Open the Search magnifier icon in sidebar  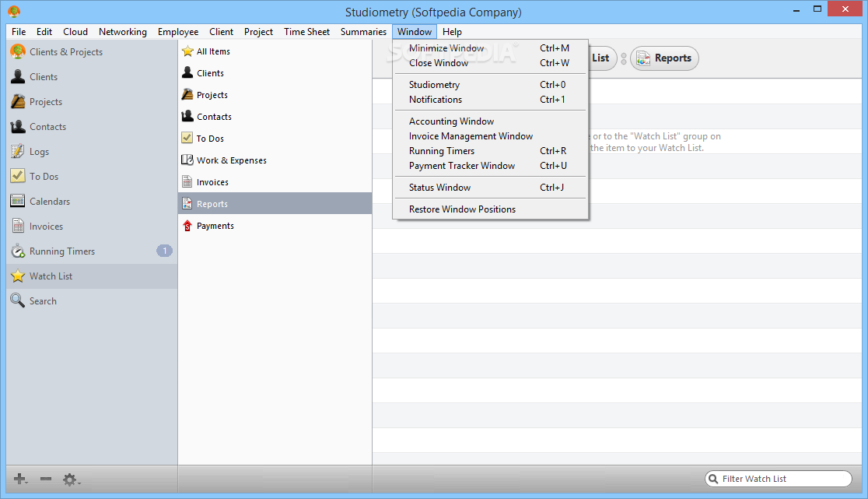18,300
